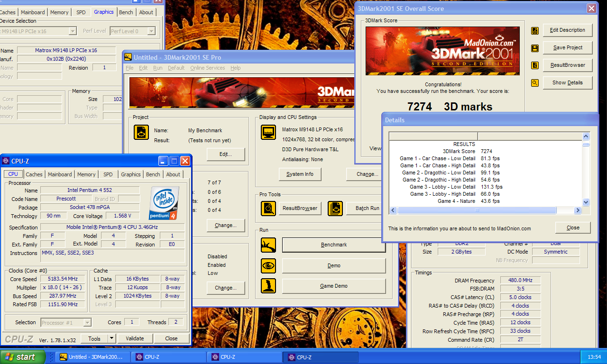Switch to Mainboard tab in front CPU-Z
This screenshot has width=607, height=364.
pyautogui.click(x=60, y=174)
